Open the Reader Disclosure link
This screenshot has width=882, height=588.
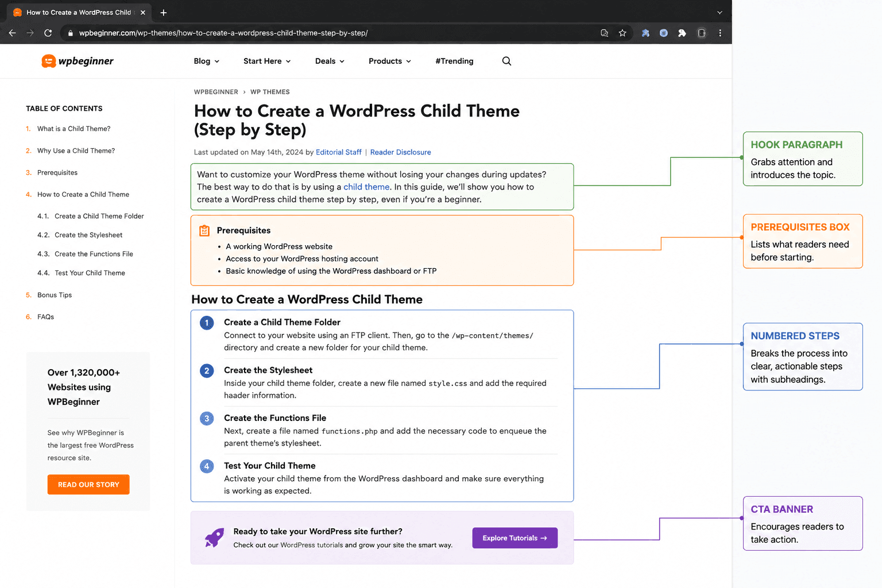[x=400, y=152]
